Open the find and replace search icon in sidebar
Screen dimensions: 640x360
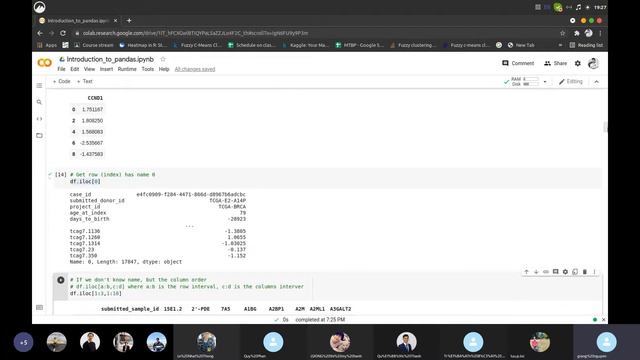[39, 102]
